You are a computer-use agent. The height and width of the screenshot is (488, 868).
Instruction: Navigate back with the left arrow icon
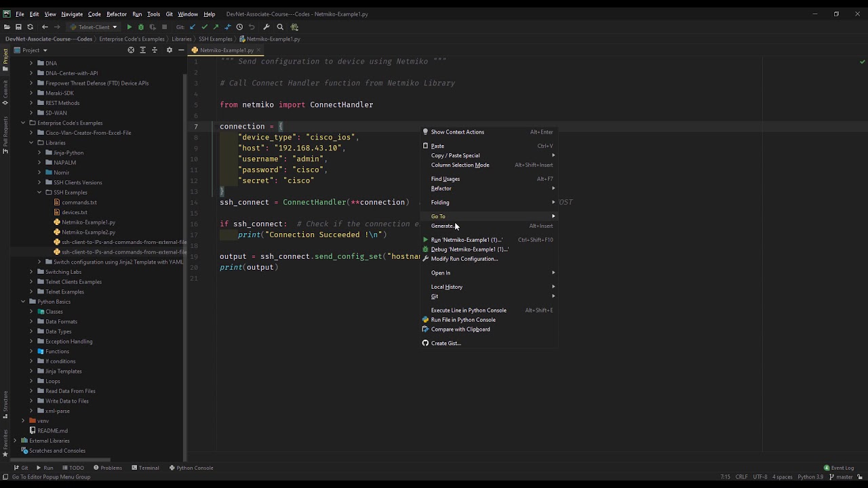(x=45, y=27)
